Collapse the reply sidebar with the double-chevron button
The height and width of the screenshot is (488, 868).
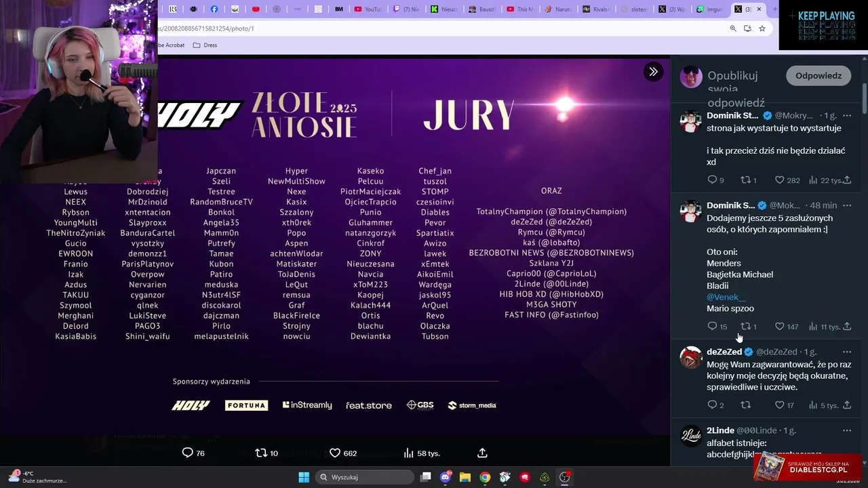click(x=653, y=71)
